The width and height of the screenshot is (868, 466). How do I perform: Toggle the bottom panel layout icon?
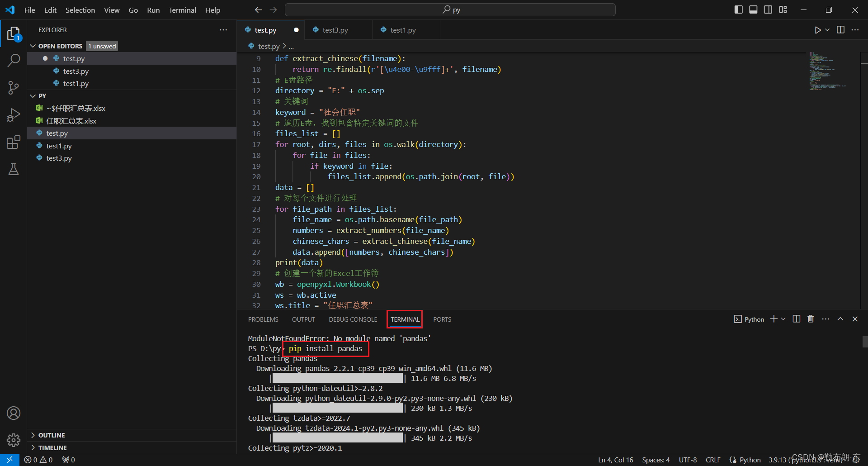click(753, 10)
